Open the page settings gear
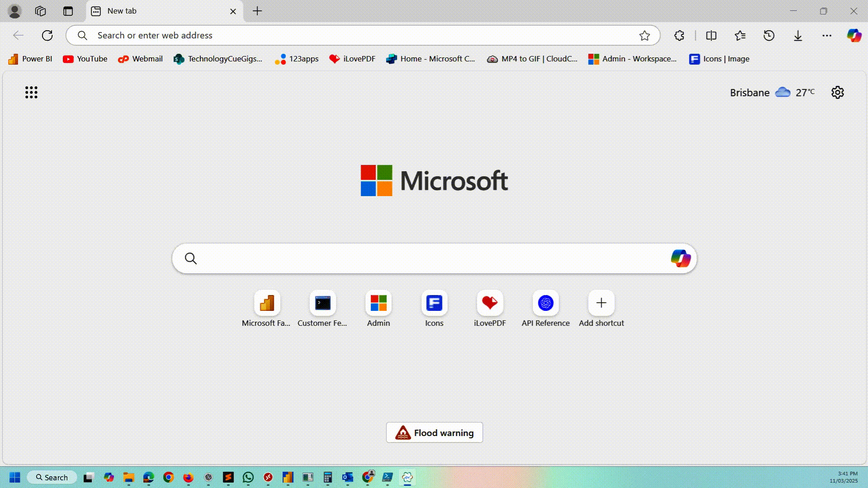 pos(837,93)
